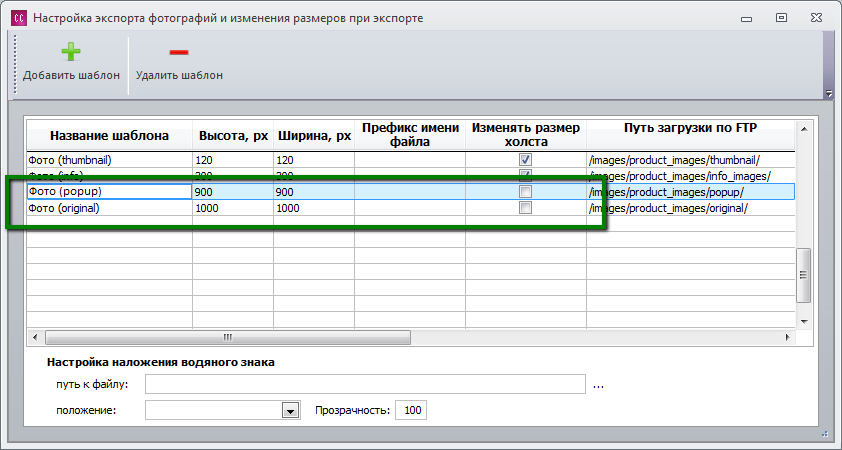Minimize the export settings window
This screenshot has height=450, width=842.
coord(746,18)
